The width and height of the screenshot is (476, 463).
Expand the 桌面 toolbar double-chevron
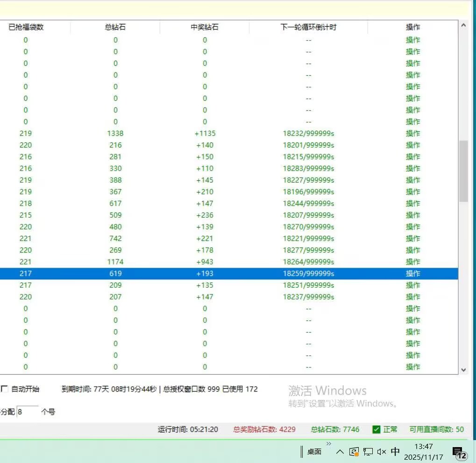[x=329, y=443]
